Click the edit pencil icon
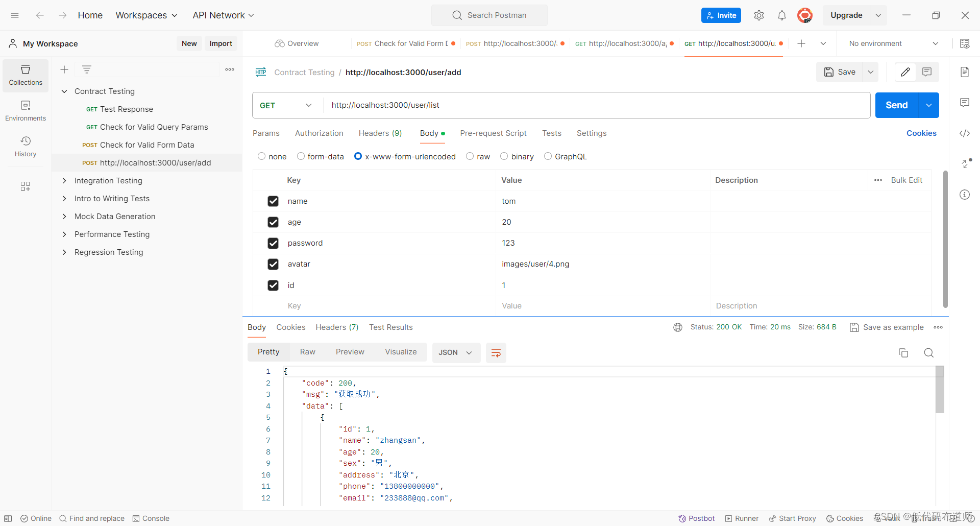Screen dimensions: 980x526 coord(905,72)
